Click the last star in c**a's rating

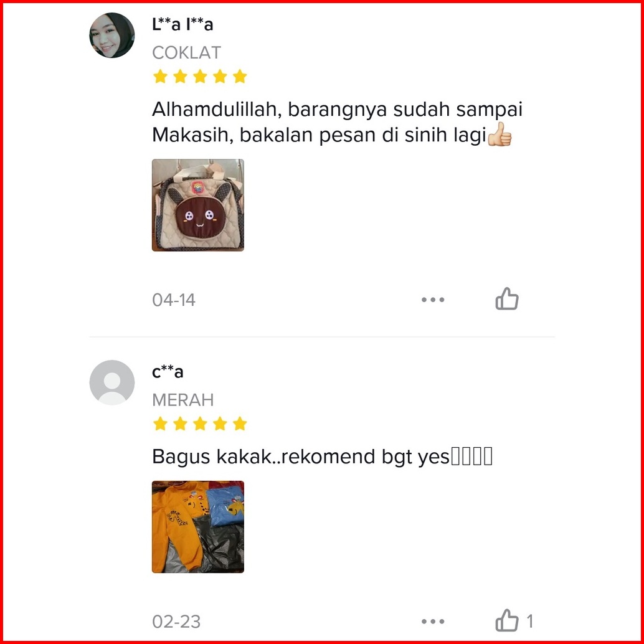pos(240,424)
